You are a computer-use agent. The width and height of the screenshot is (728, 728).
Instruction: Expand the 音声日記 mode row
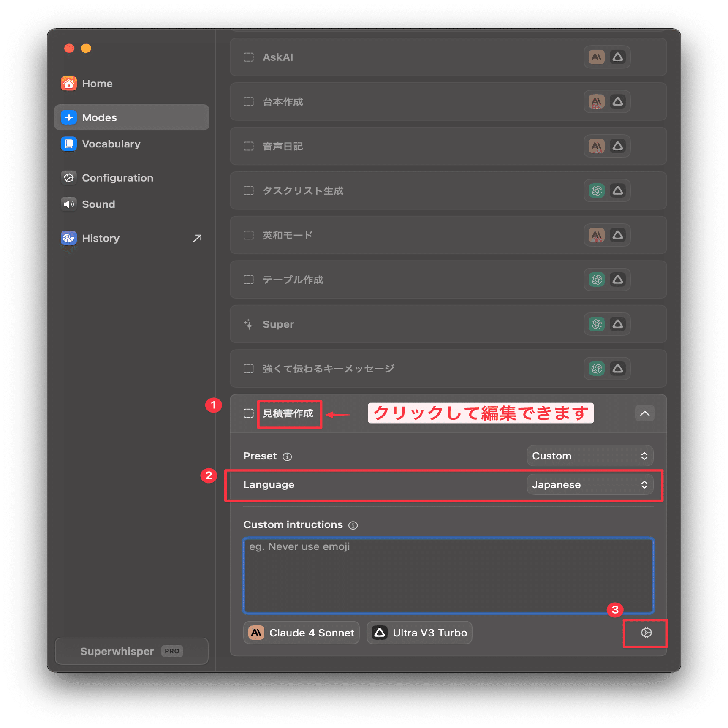[x=448, y=146]
